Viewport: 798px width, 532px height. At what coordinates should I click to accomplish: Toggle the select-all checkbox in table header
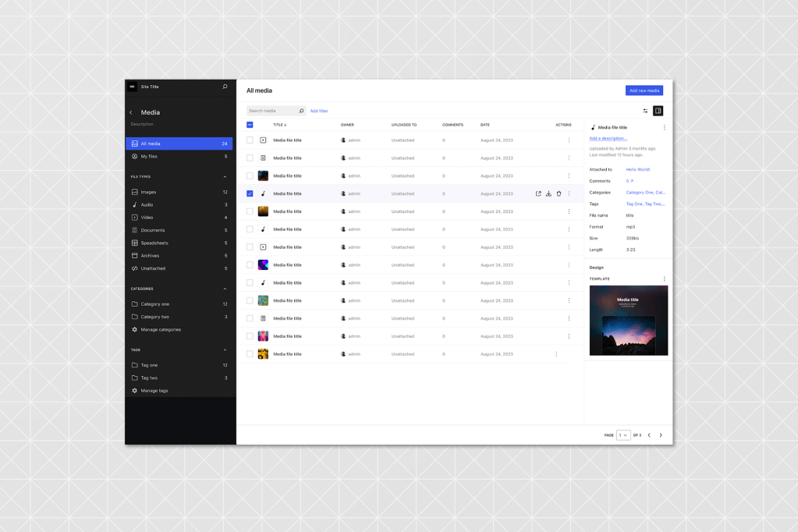[250, 125]
